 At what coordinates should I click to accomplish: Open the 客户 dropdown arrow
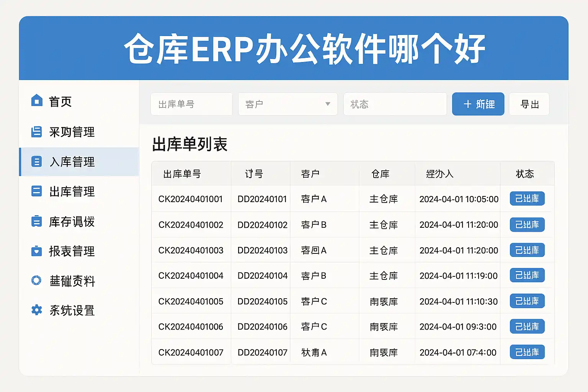[328, 104]
